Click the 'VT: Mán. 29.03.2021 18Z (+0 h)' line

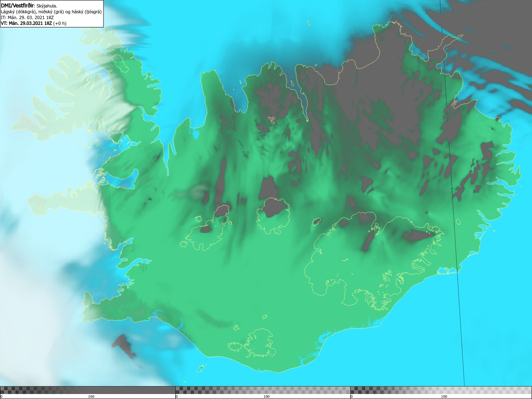34,23
